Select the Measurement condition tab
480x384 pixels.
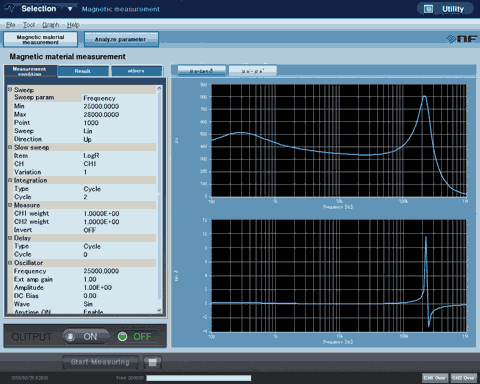coord(30,71)
